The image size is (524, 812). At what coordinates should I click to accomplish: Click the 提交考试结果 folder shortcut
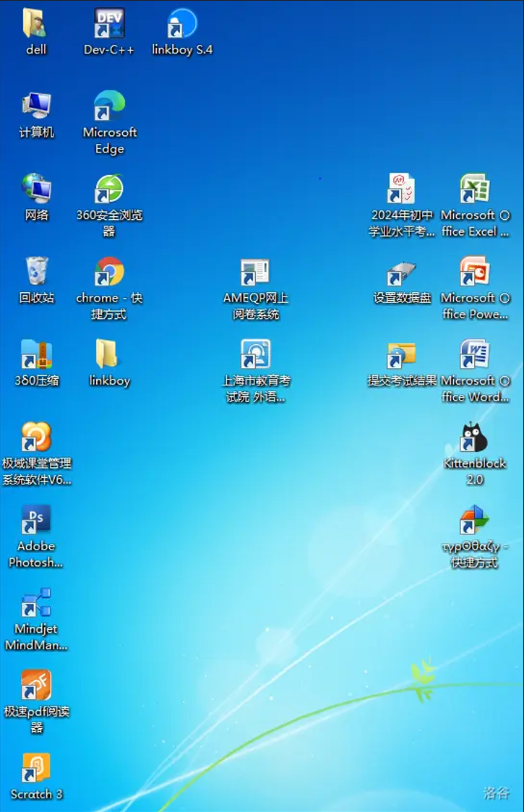pyautogui.click(x=402, y=356)
